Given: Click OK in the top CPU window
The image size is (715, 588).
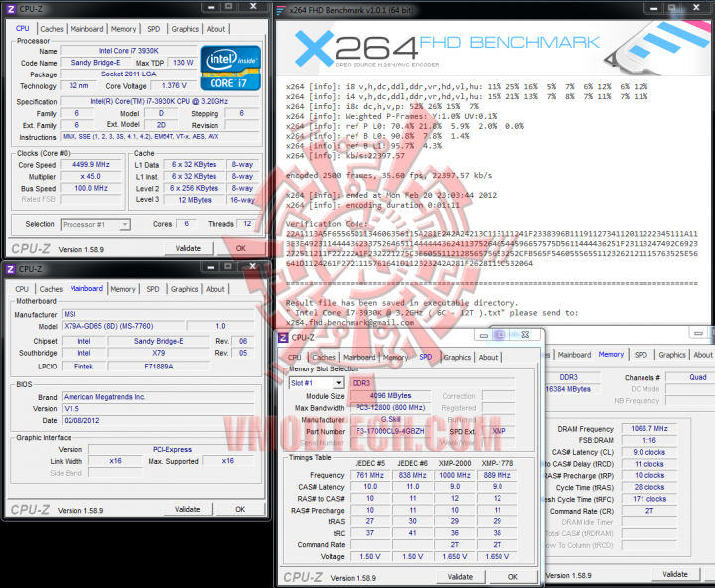Looking at the screenshot, I should coord(241,248).
